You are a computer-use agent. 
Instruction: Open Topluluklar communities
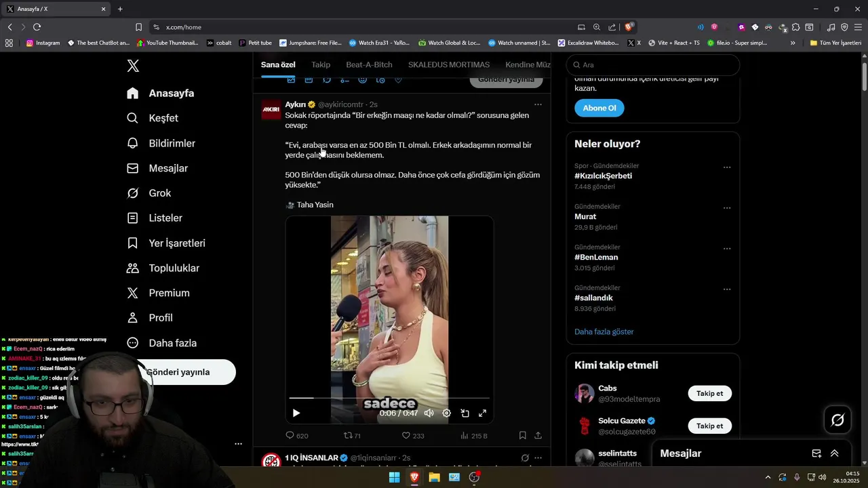pyautogui.click(x=163, y=268)
